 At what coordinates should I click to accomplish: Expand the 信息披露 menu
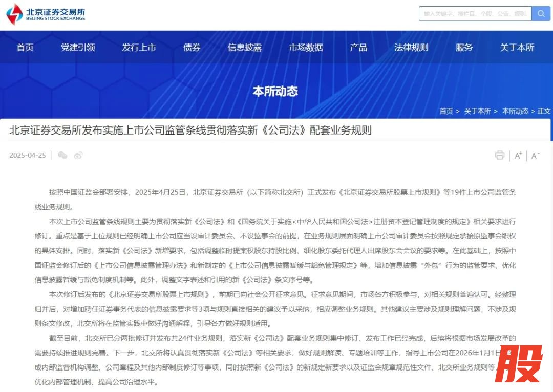pyautogui.click(x=245, y=48)
